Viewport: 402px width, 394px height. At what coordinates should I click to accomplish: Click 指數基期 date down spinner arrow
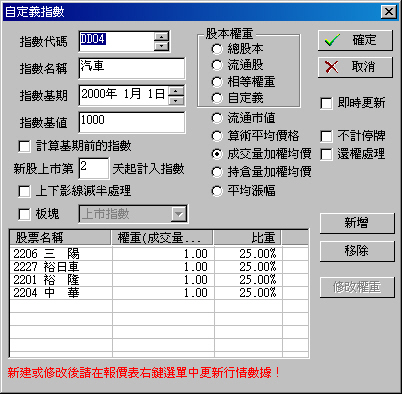tap(176, 100)
